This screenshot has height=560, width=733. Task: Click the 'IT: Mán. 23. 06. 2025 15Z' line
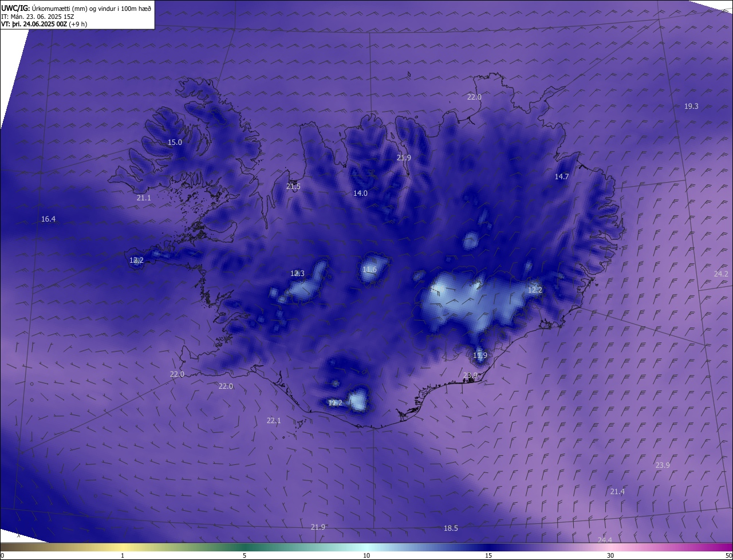(37, 17)
